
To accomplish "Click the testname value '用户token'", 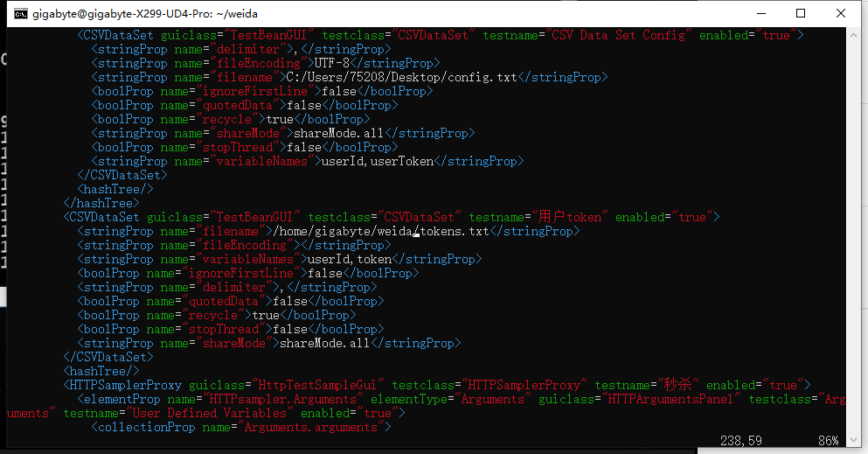I will 570,217.
